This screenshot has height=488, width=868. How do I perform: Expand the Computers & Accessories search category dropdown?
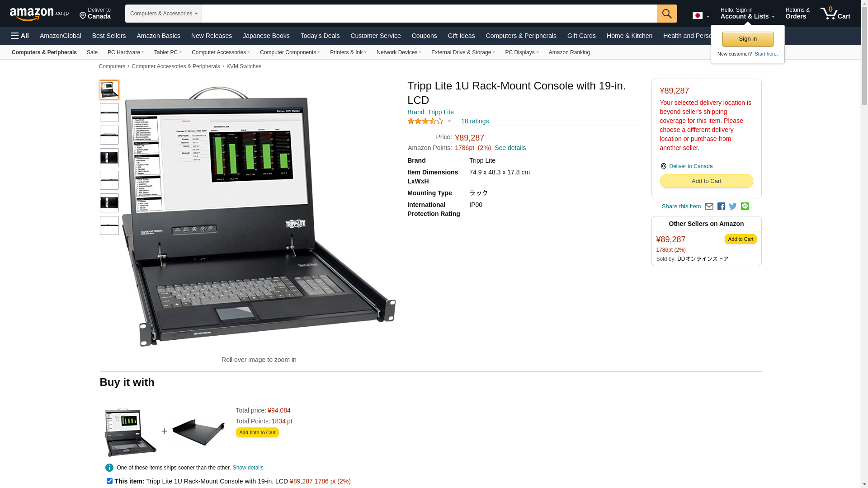click(164, 14)
